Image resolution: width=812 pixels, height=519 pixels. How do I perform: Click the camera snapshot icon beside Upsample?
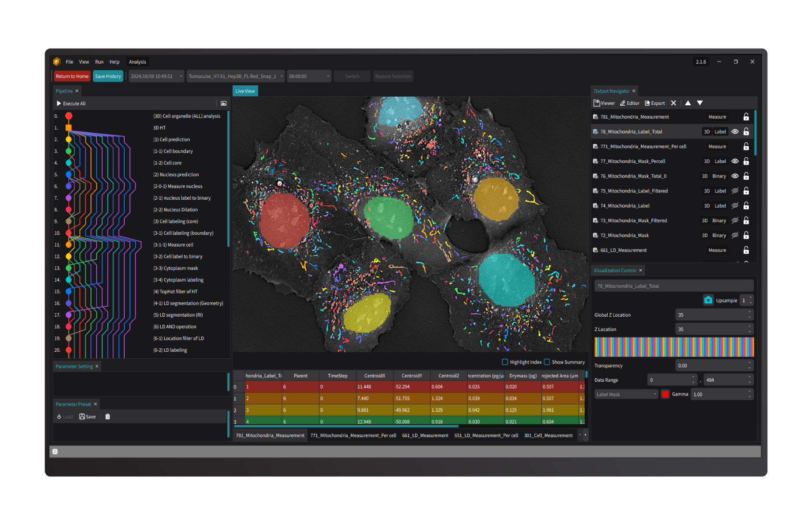tap(708, 300)
